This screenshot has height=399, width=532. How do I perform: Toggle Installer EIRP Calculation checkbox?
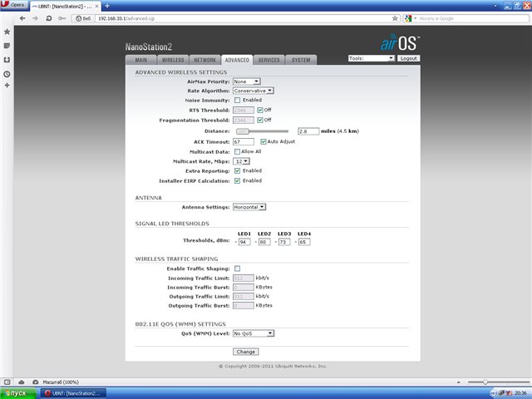coord(237,181)
